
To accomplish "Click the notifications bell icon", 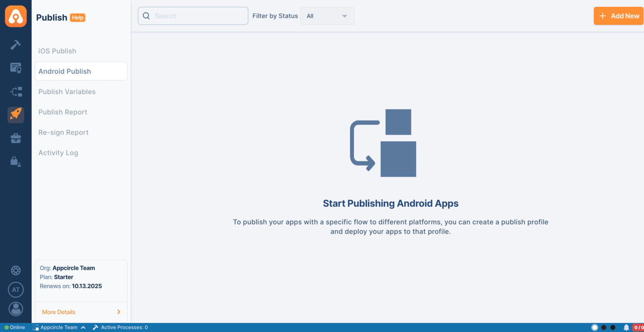I will [x=626, y=327].
